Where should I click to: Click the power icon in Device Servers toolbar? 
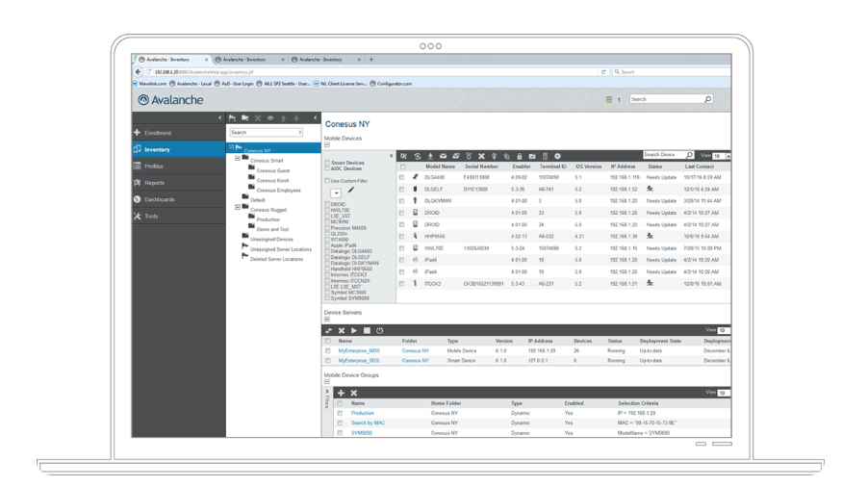(x=380, y=330)
